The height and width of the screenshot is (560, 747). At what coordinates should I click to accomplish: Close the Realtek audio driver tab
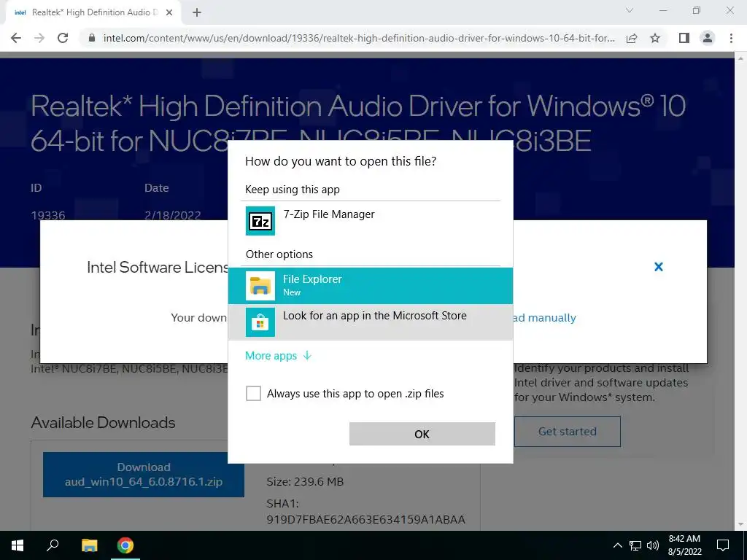169,13
